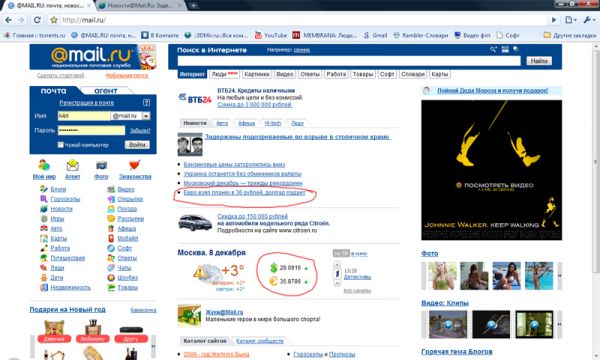The image size is (600, 360).
Task: Click the YouTube bookmark
Action: pos(271,35)
